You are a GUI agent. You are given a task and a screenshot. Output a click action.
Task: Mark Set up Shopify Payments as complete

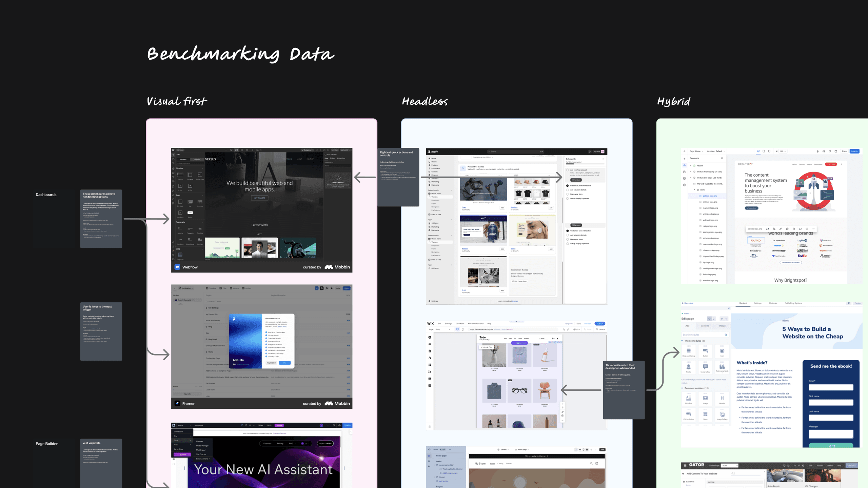tap(568, 198)
